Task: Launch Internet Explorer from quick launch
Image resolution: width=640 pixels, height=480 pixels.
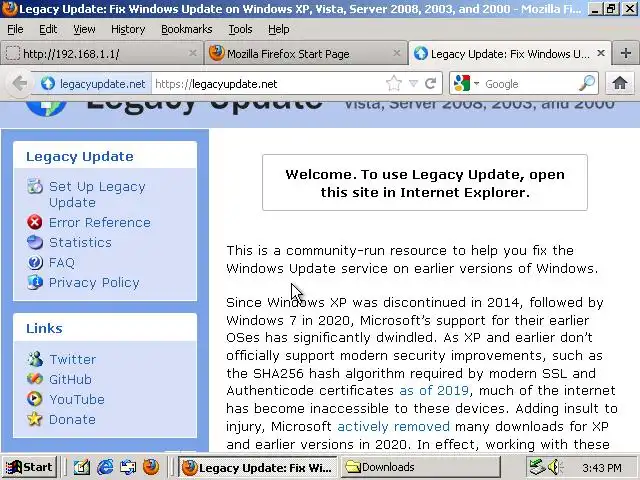Action: tap(105, 467)
